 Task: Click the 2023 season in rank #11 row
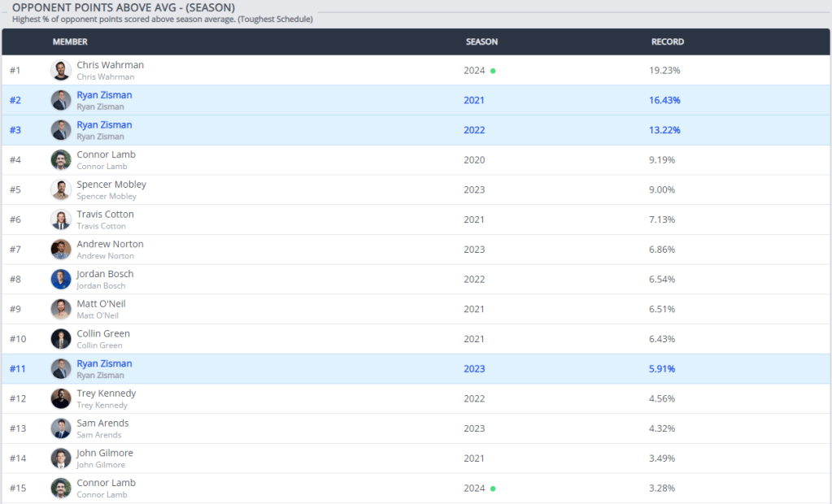474,369
